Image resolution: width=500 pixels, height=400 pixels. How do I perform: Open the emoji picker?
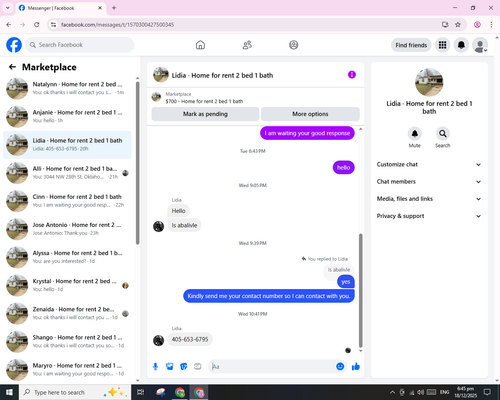tap(340, 367)
